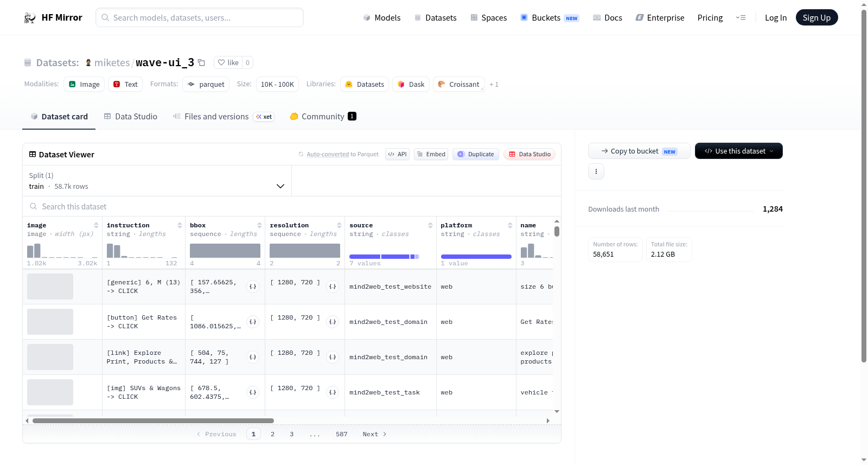Expand bbox value in the Explore Print row
This screenshot has width=868, height=465.
coord(253,357)
